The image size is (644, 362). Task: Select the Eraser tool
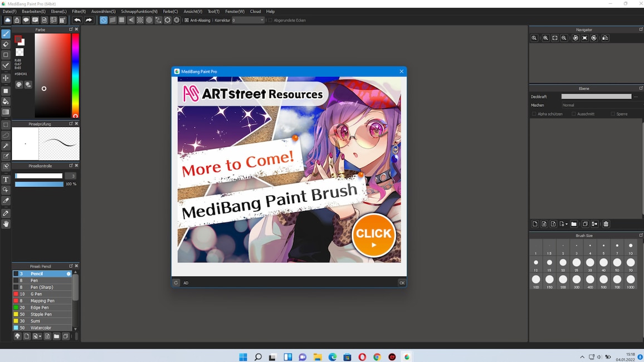click(6, 45)
